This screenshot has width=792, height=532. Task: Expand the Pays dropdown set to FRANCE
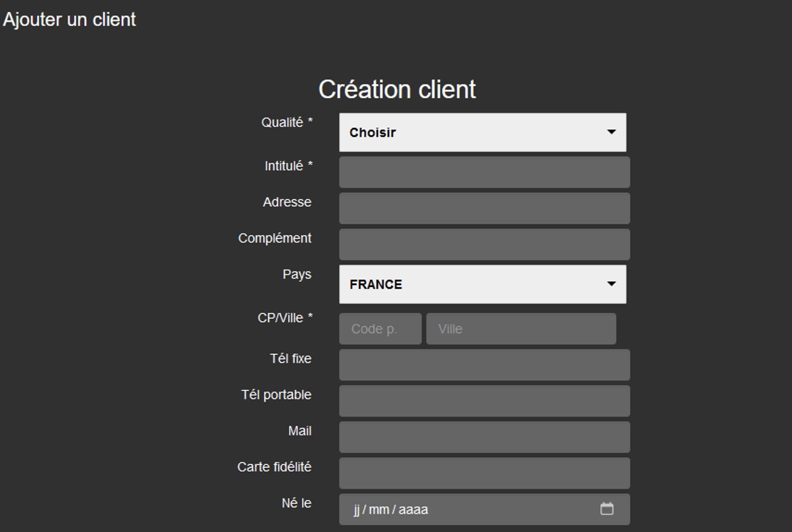click(482, 284)
